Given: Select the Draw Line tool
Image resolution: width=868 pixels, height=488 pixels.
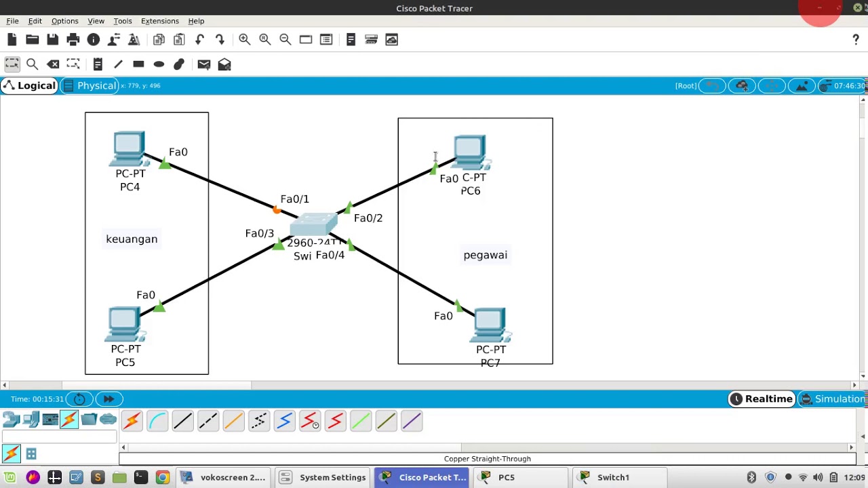Looking at the screenshot, I should click(x=118, y=64).
